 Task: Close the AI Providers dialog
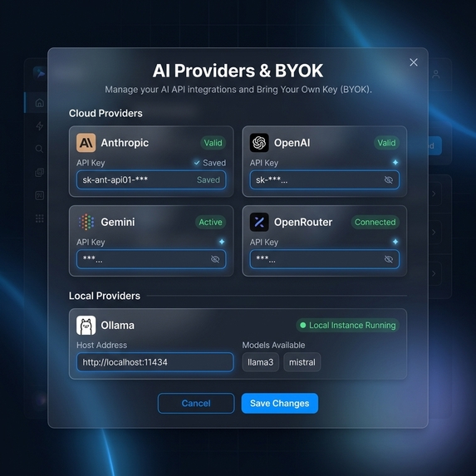[414, 62]
